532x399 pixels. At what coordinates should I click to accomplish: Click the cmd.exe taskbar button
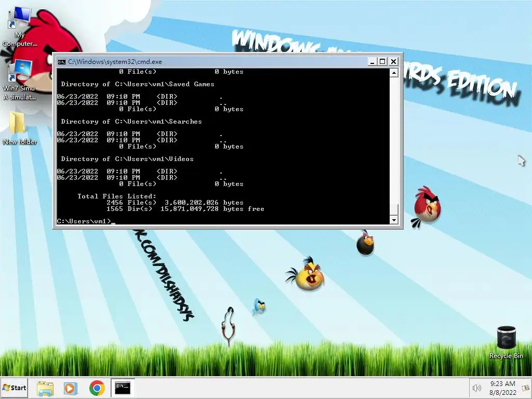pyautogui.click(x=123, y=388)
